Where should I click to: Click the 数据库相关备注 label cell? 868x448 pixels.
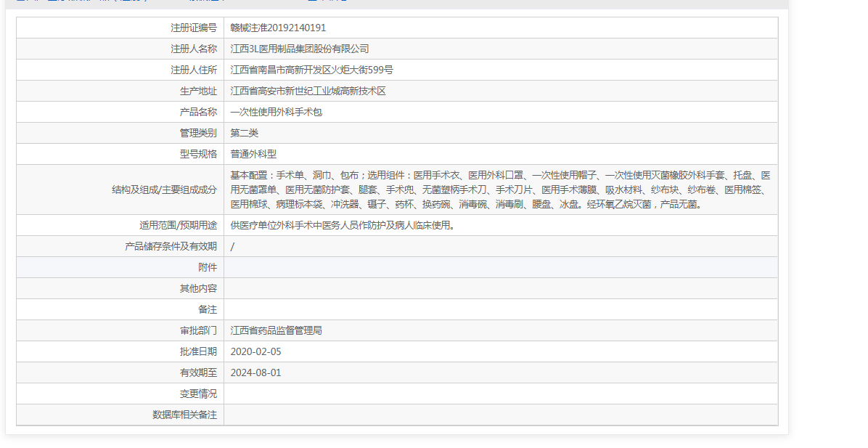[x=120, y=415]
